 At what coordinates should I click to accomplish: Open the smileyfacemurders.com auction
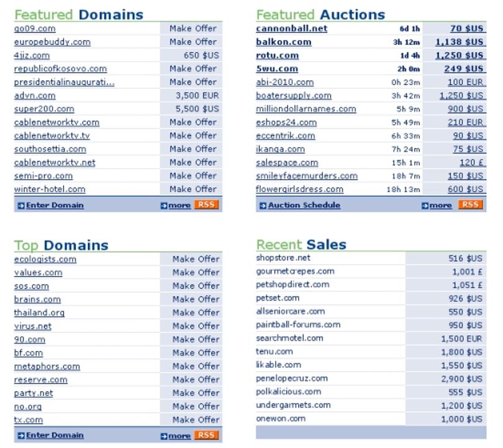pos(307,176)
